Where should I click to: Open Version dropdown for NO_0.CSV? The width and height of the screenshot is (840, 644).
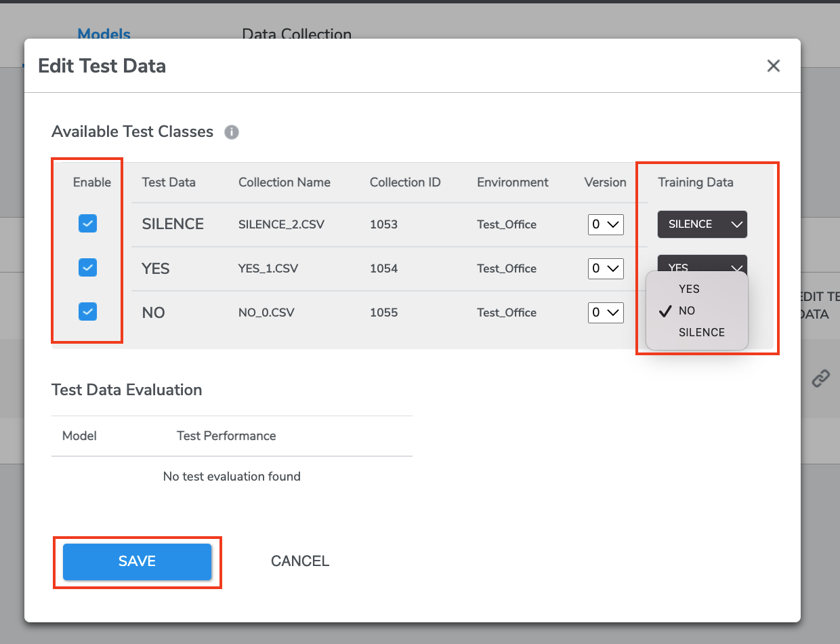click(x=605, y=313)
